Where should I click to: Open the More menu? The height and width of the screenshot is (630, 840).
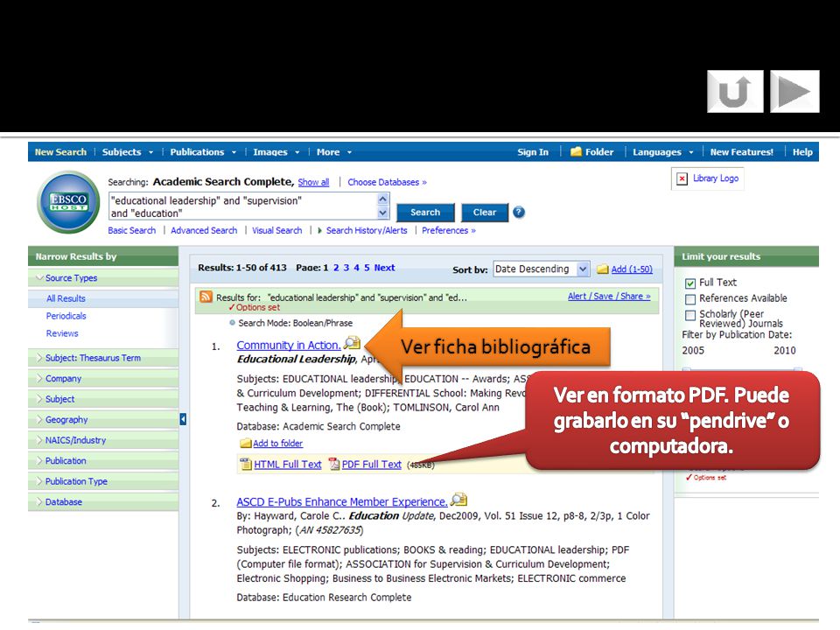pyautogui.click(x=333, y=152)
